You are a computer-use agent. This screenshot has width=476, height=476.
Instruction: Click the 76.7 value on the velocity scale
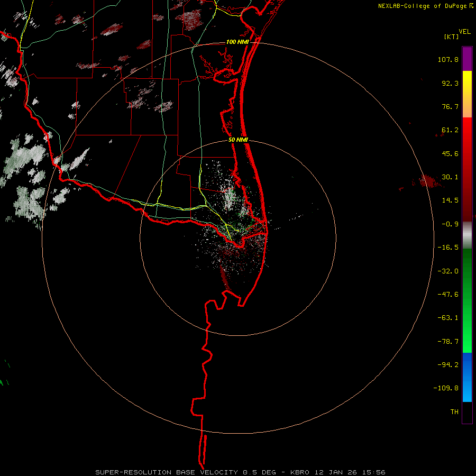click(450, 106)
